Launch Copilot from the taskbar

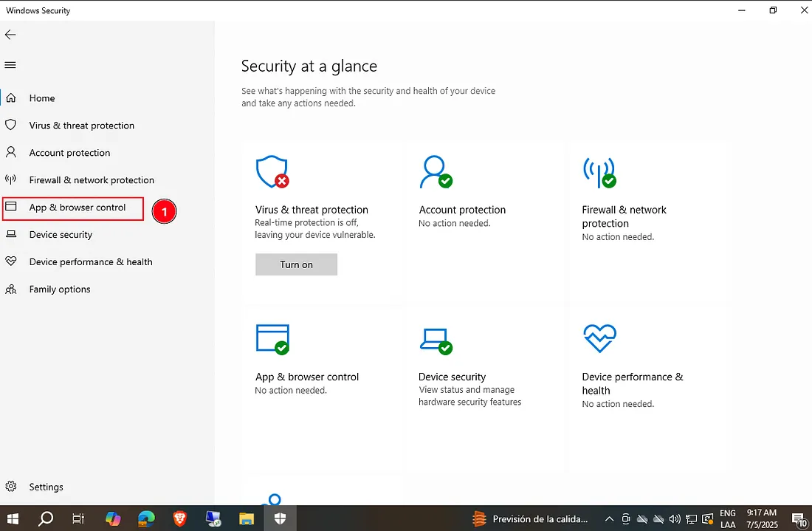112,518
